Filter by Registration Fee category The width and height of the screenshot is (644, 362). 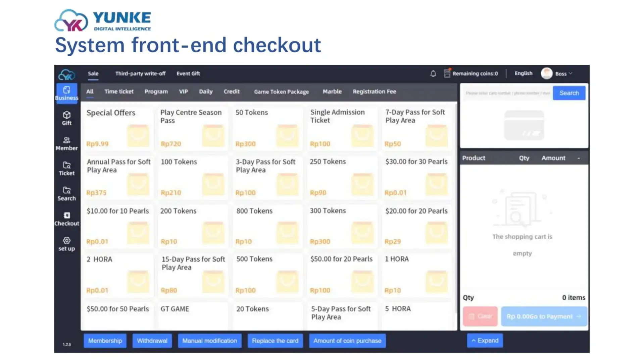[374, 92]
